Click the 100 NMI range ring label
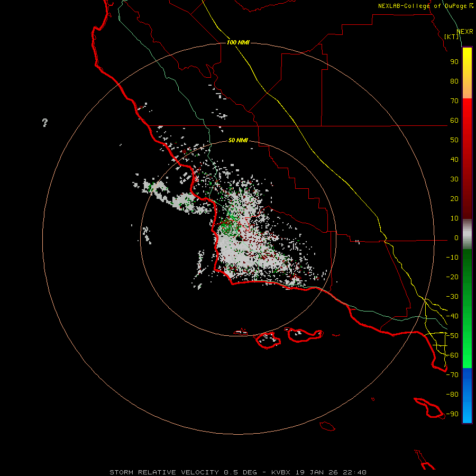The width and height of the screenshot is (476, 476). pyautogui.click(x=238, y=42)
